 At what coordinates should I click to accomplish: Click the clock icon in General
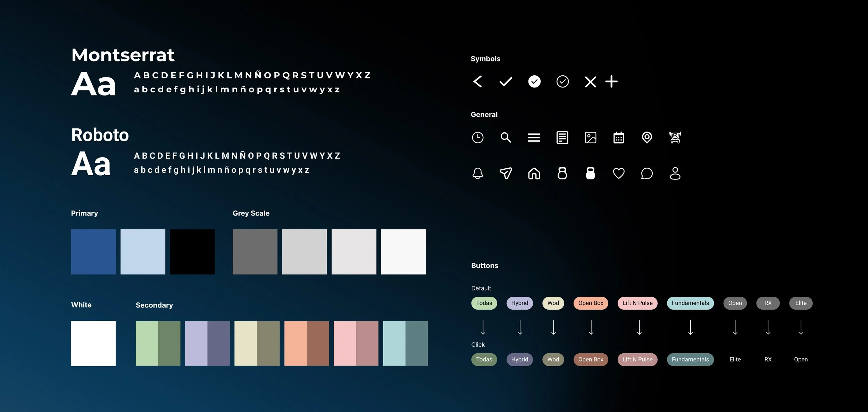478,137
